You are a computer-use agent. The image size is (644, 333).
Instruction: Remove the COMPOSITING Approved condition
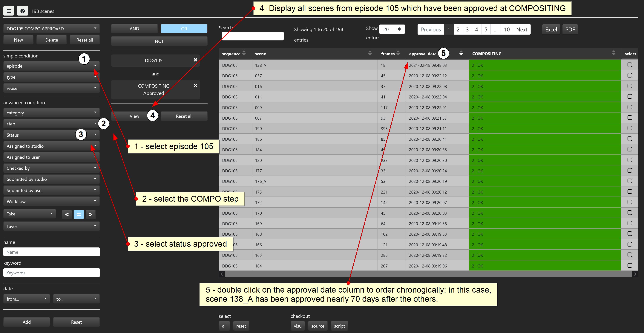click(195, 85)
